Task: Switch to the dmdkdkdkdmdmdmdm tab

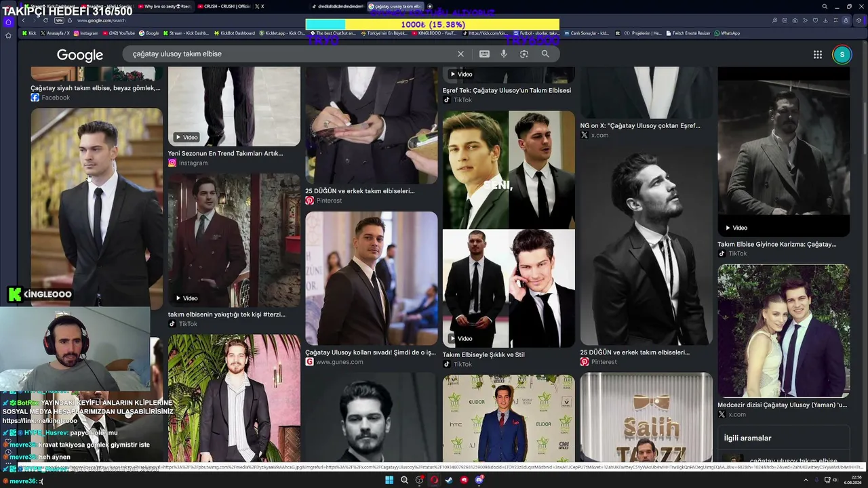Action: pyautogui.click(x=337, y=6)
